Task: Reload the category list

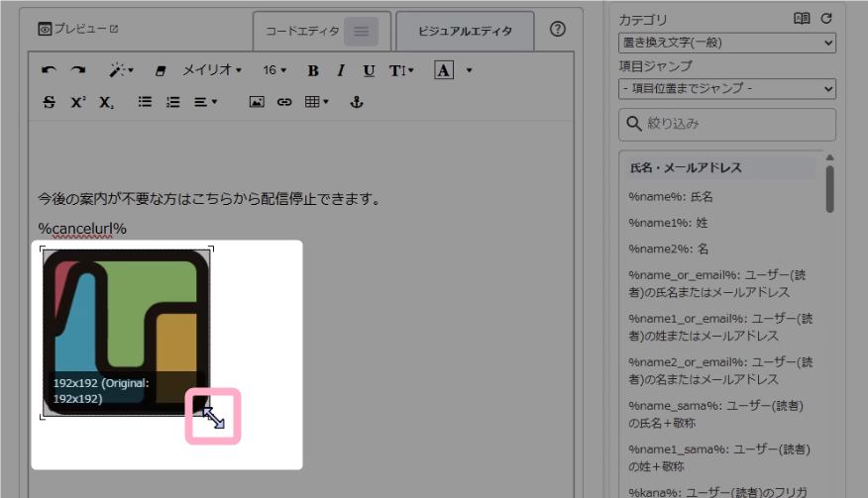Action: (826, 18)
